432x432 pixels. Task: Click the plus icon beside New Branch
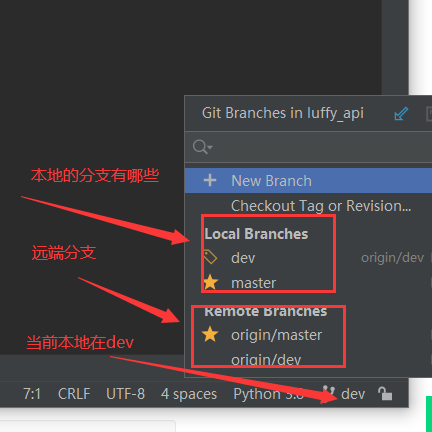[x=210, y=180]
